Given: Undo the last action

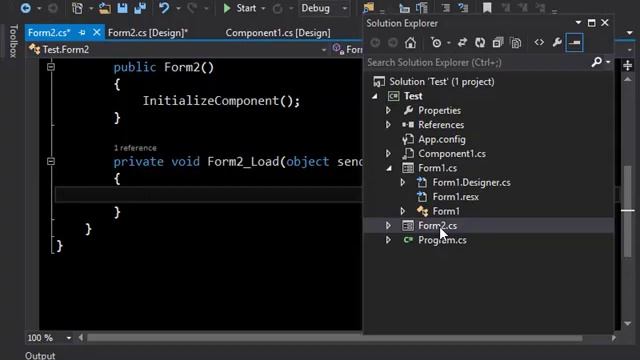Looking at the screenshot, I should click(x=164, y=8).
